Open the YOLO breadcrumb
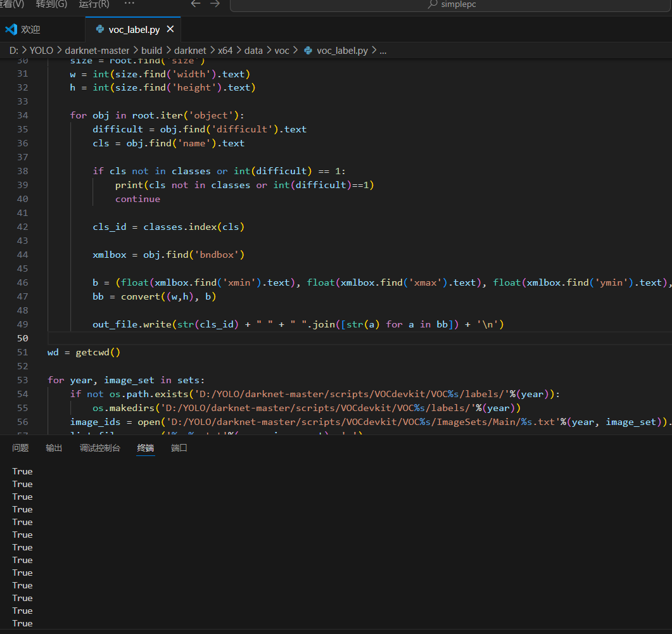The image size is (672, 634). tap(42, 51)
